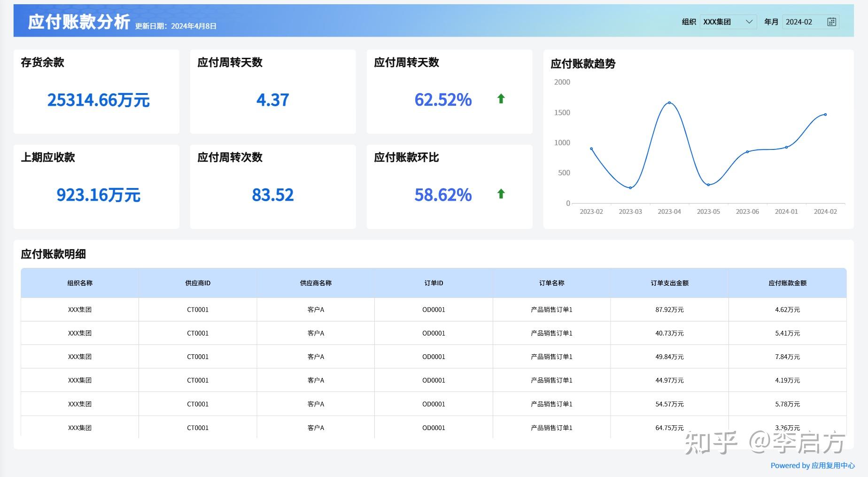The image size is (868, 477).
Task: Click the 应付账款金额 column header
Action: [787, 283]
